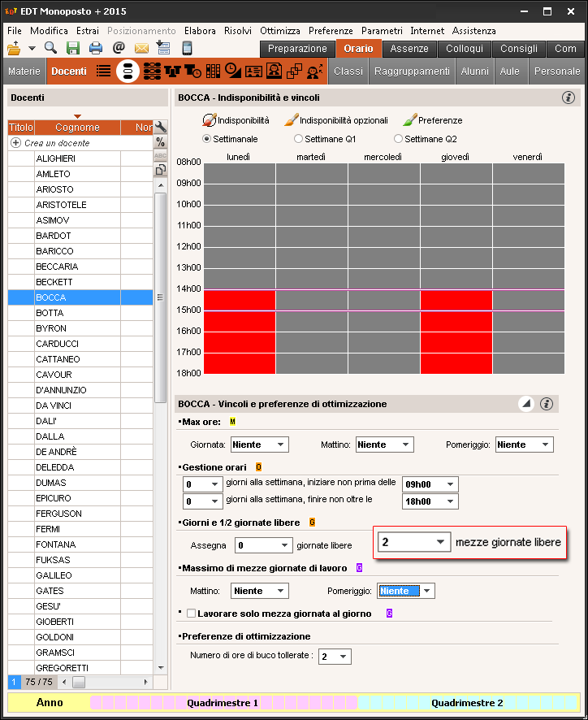Click the green floppy disk save icon
The image size is (588, 720).
click(73, 48)
